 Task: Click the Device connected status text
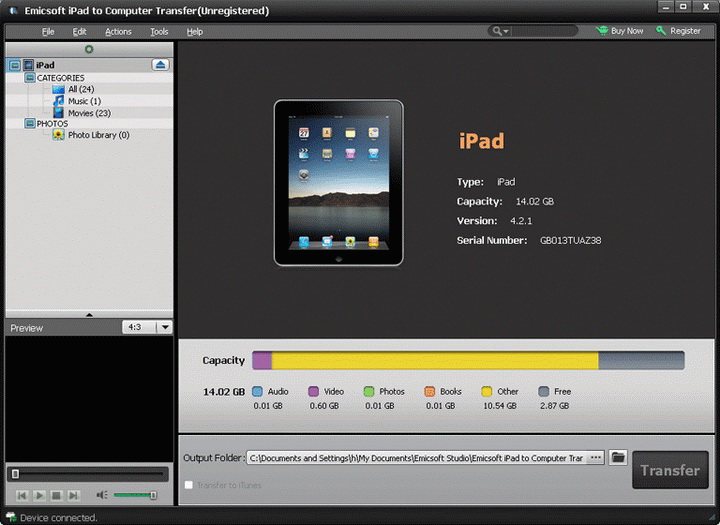coord(59,518)
